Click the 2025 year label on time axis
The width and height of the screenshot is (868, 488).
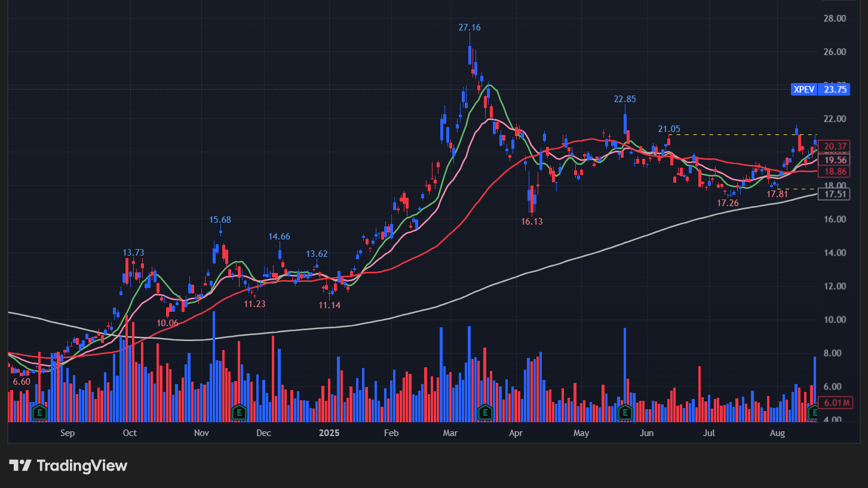click(x=329, y=433)
